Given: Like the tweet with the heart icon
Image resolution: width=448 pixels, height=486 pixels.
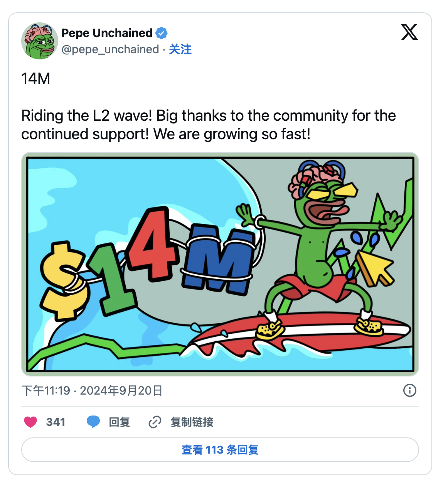Looking at the screenshot, I should pos(31,422).
